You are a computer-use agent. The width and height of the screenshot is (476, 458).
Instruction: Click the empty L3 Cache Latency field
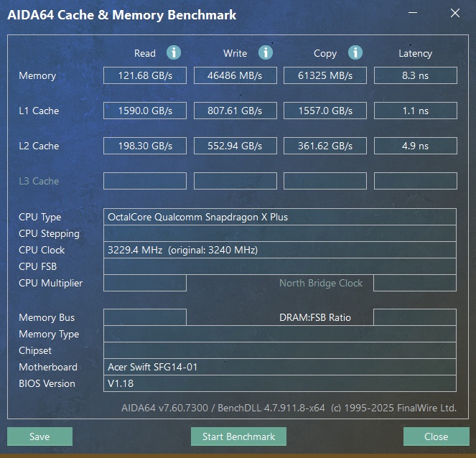pos(416,181)
